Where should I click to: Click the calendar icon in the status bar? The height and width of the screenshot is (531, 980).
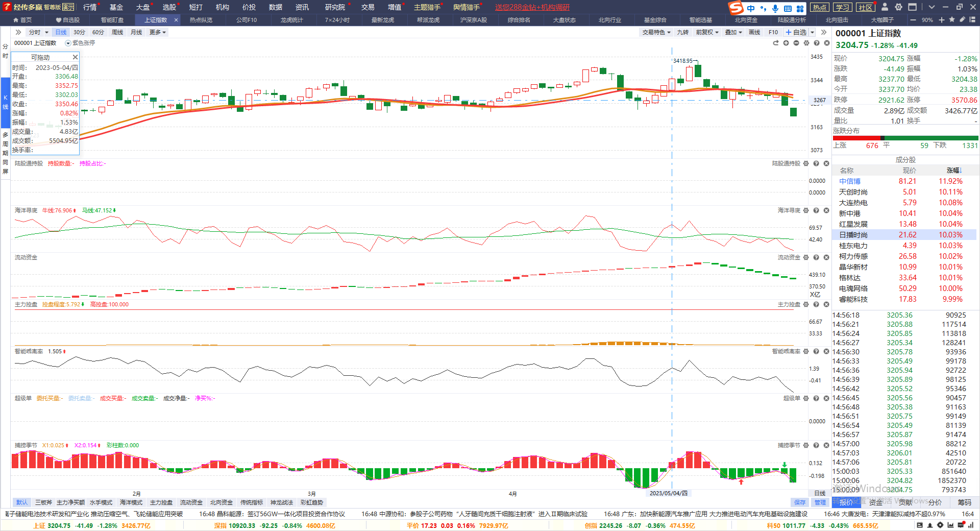coord(920,525)
